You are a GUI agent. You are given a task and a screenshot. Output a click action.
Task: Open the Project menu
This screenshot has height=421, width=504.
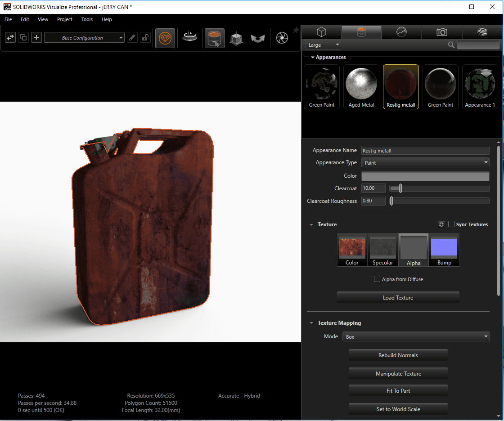click(65, 19)
